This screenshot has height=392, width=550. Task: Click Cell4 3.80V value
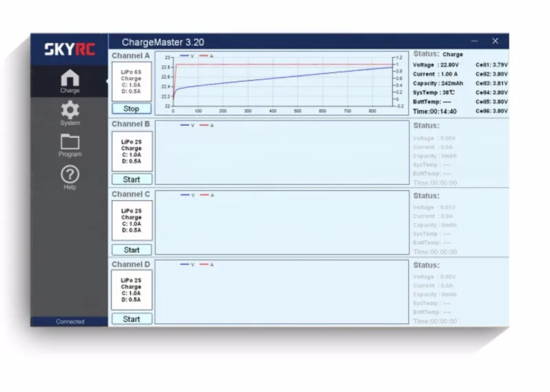[492, 92]
